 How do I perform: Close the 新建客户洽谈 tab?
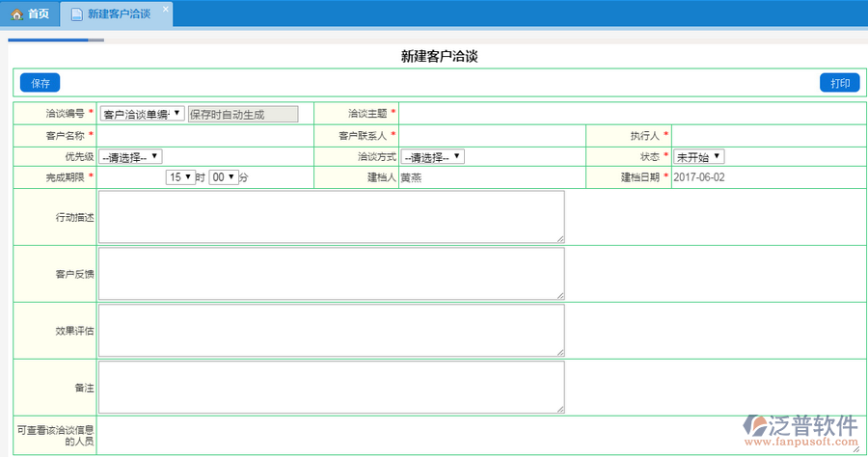[165, 9]
